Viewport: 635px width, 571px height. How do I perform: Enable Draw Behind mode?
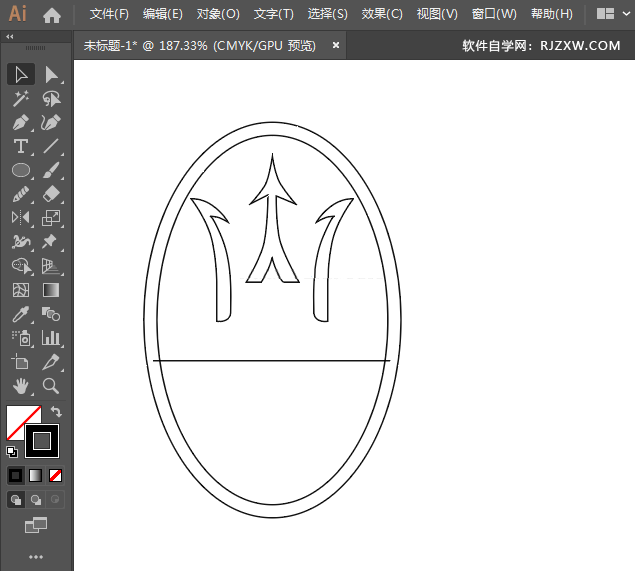[36, 499]
